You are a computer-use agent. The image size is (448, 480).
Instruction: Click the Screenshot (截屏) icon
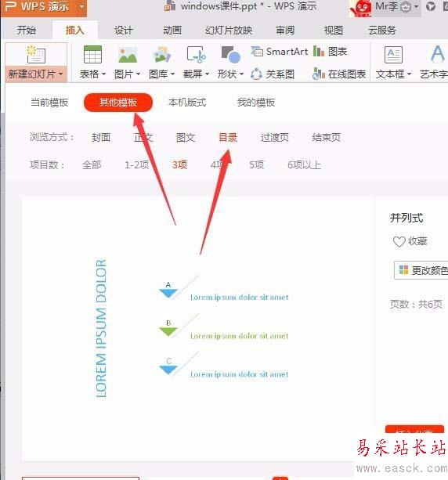197,55
